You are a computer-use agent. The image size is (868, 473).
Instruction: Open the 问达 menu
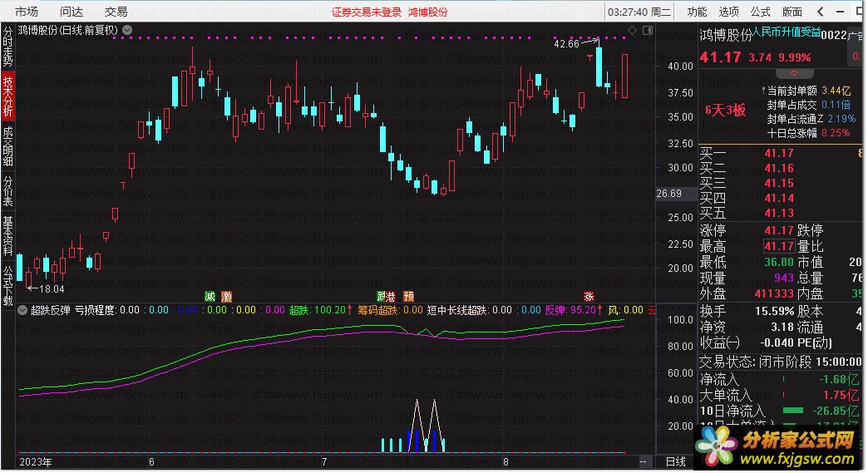(x=71, y=12)
